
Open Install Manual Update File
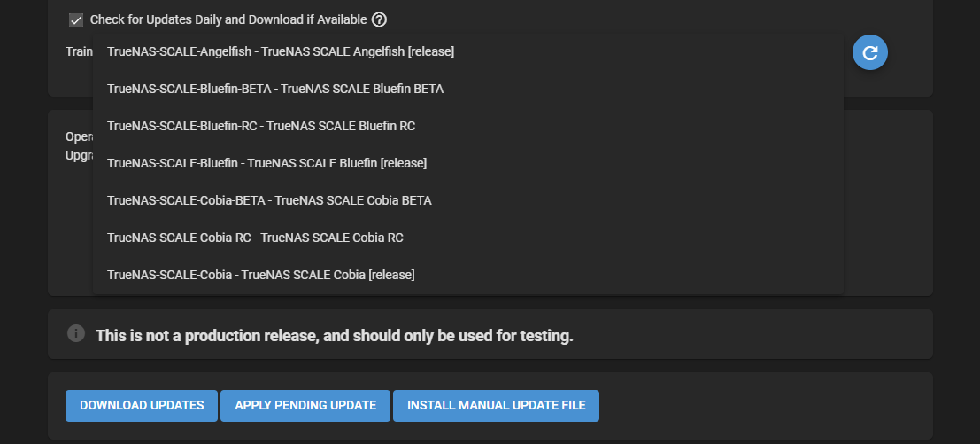[x=497, y=406]
